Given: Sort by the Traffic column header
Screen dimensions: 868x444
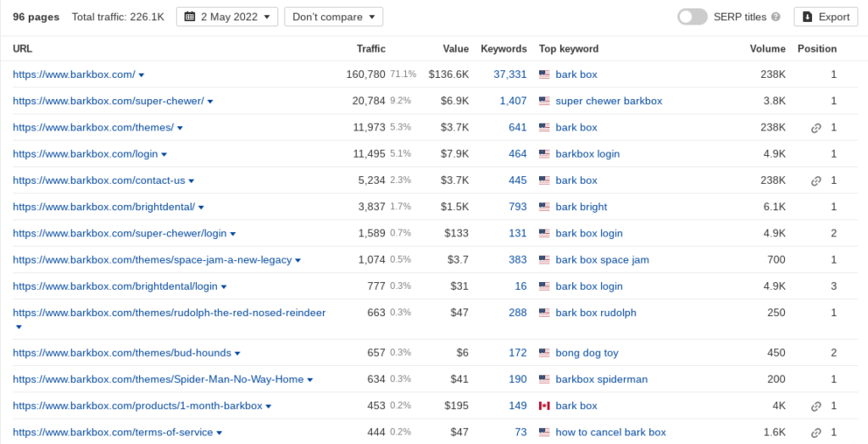Looking at the screenshot, I should pyautogui.click(x=371, y=48).
